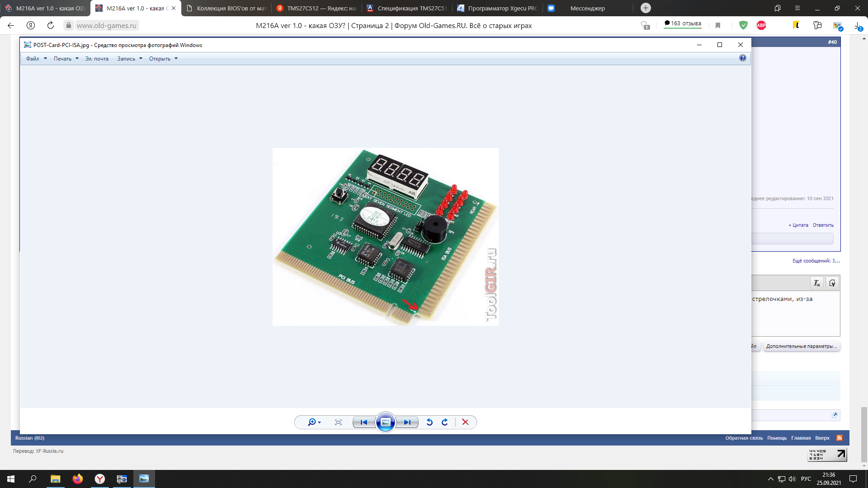
Task: Expand the Открыть dropdown
Action: click(163, 59)
